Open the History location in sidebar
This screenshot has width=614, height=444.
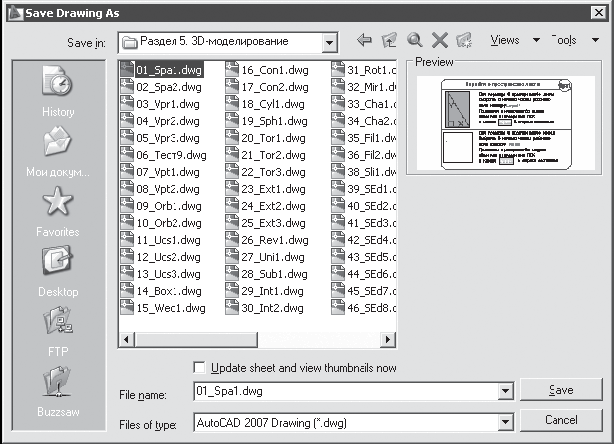coord(57,92)
